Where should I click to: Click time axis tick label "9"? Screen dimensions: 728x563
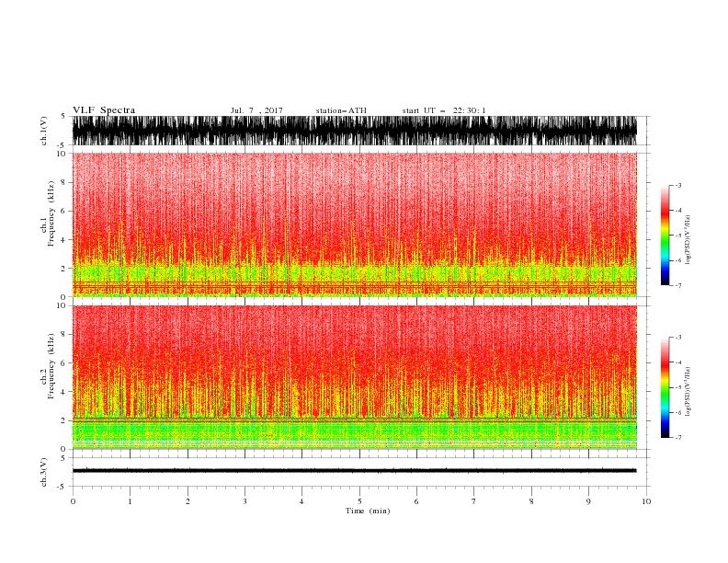tap(588, 501)
